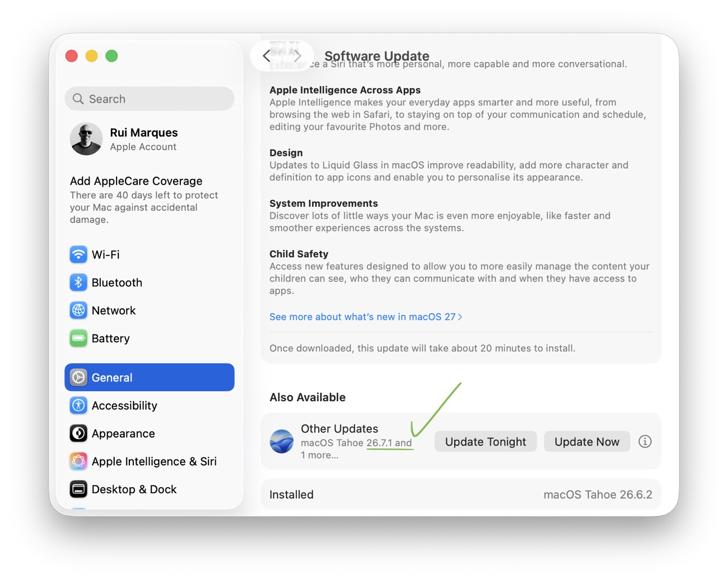Click the magnifying glass search icon
The image size is (728, 581).
click(x=78, y=99)
